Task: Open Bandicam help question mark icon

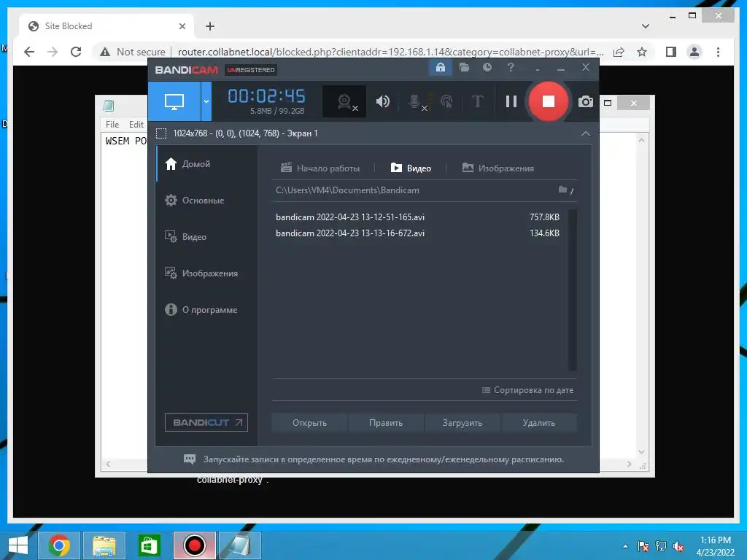Action: 510,68
